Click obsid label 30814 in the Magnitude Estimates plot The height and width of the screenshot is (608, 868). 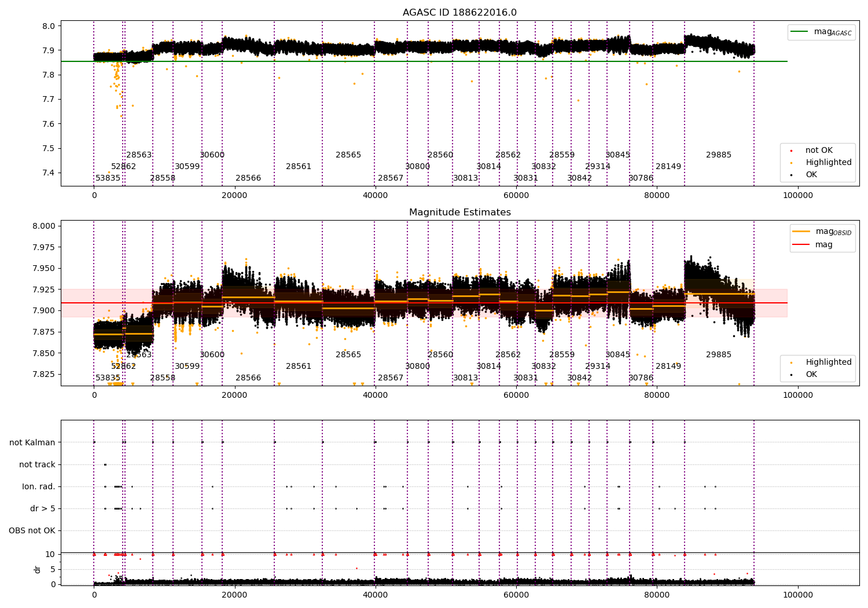tap(489, 367)
